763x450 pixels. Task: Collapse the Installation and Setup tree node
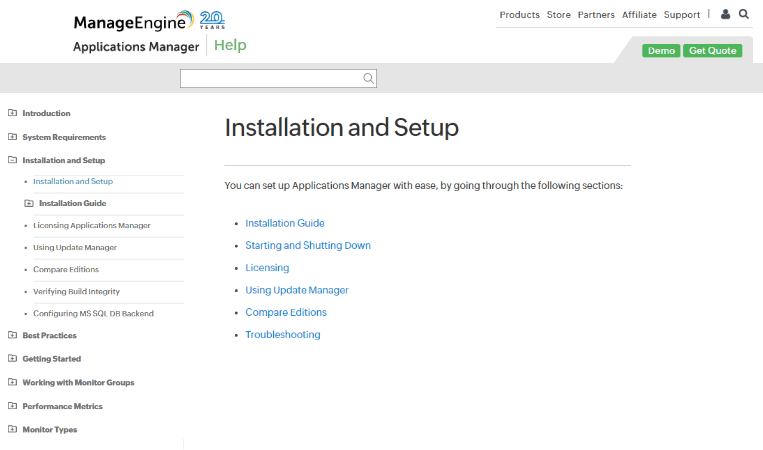click(13, 160)
